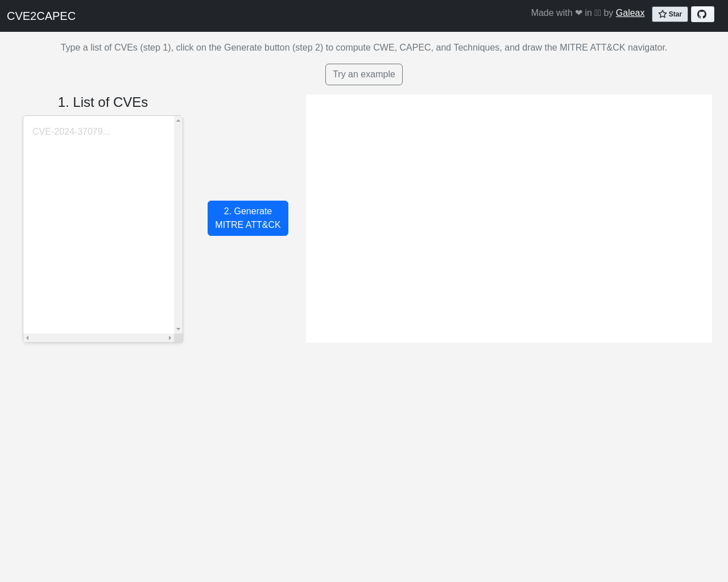
Task: Click the CVE list scroll up arrow
Action: pyautogui.click(x=178, y=120)
